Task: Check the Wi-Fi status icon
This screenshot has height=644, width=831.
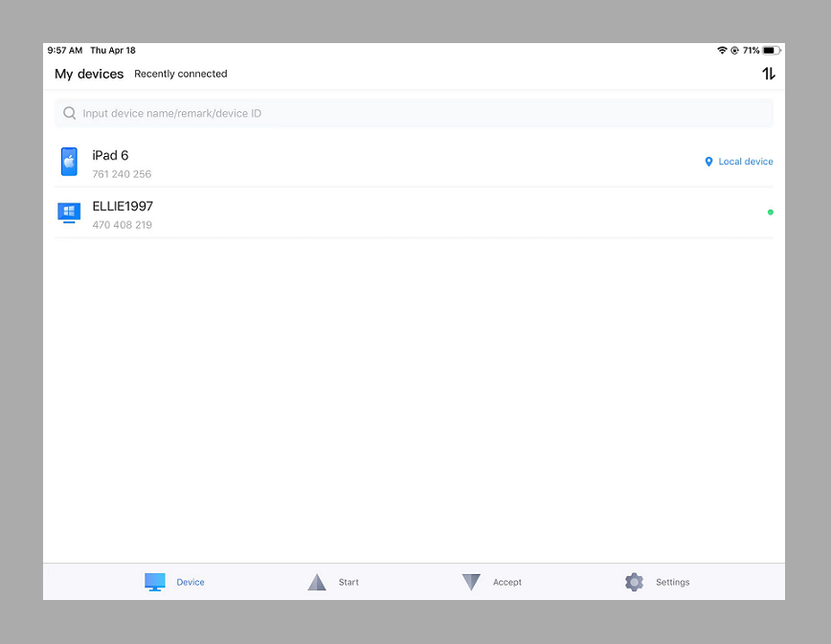Action: (x=722, y=51)
